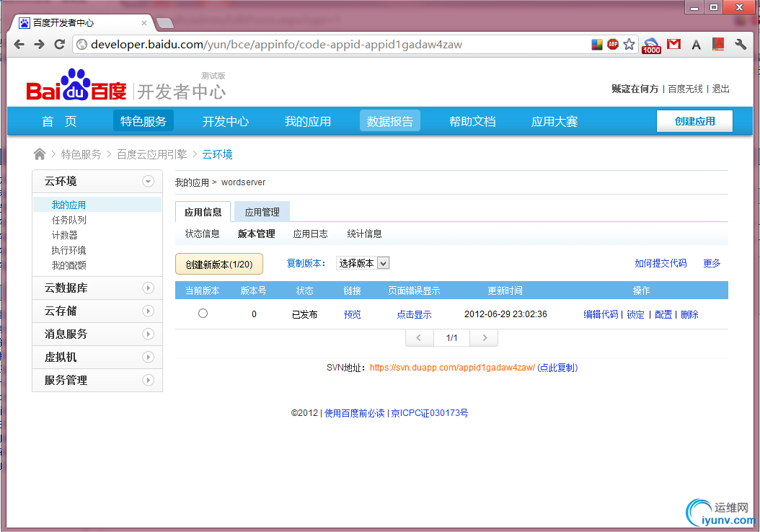The image size is (760, 532).
Task: Click the Baidu logo
Action: tap(76, 86)
